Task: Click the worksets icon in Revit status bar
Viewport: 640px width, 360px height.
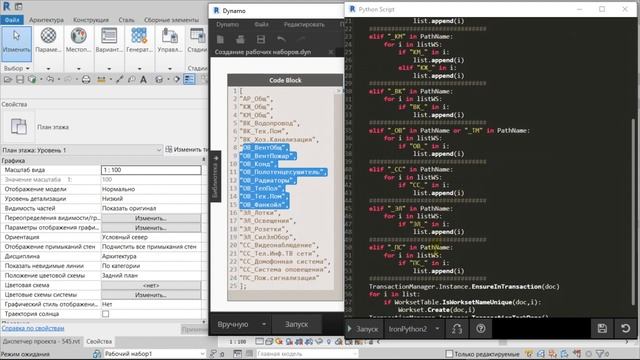Action: tap(96, 354)
